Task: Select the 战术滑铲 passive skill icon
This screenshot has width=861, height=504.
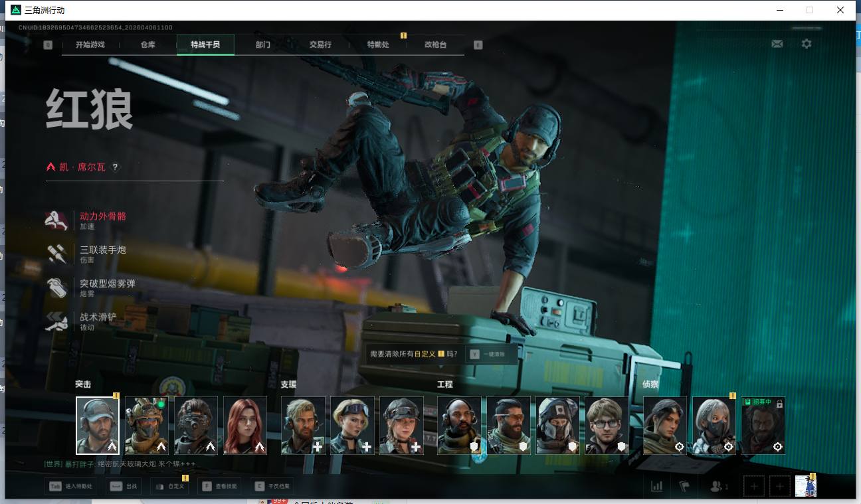Action: pos(56,321)
